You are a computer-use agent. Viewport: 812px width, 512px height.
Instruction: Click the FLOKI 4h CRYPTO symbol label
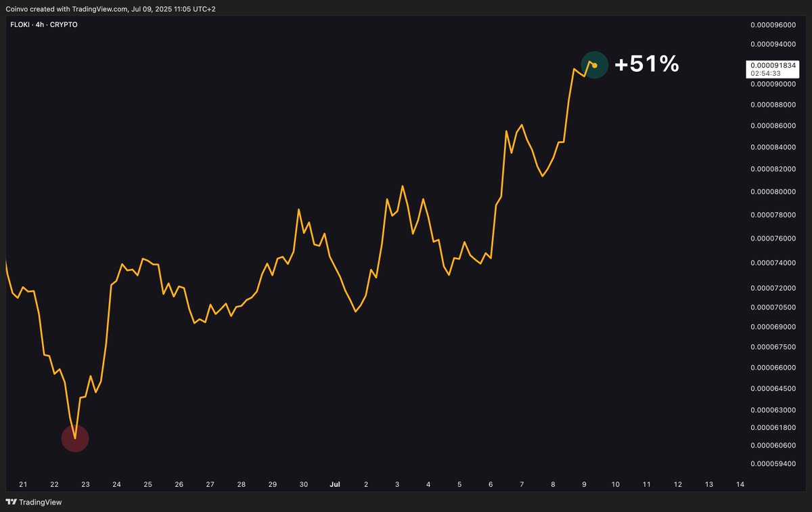44,24
